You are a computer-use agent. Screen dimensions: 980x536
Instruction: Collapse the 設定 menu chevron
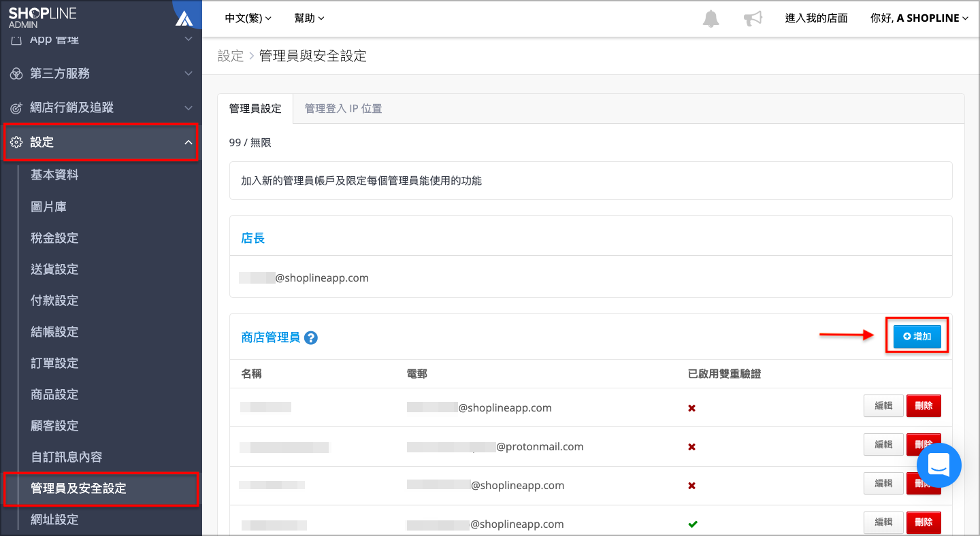[x=189, y=142]
